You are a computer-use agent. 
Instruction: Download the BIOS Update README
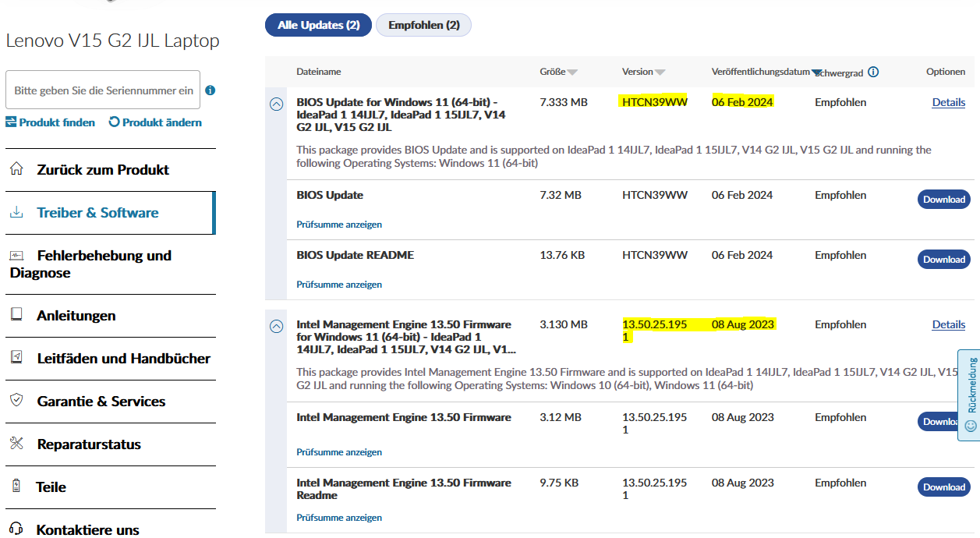click(x=944, y=260)
